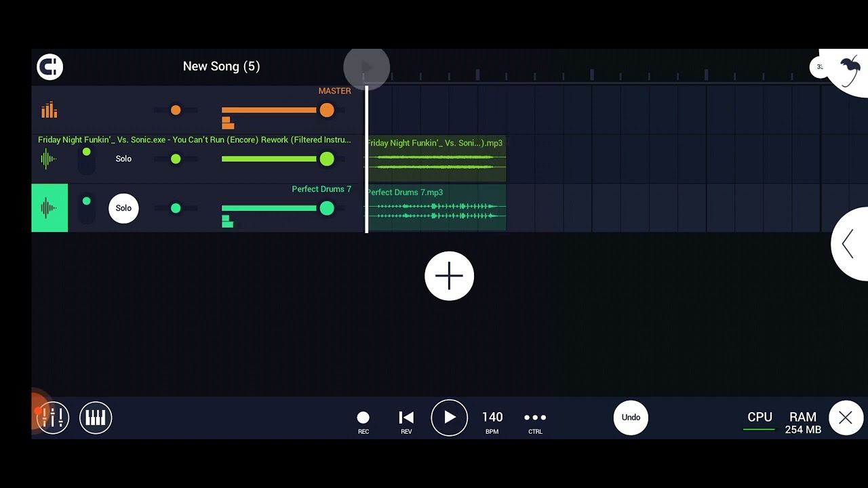Open Perfect Drums 7 effects stack blocks
This screenshot has width=868, height=488.
(x=227, y=221)
